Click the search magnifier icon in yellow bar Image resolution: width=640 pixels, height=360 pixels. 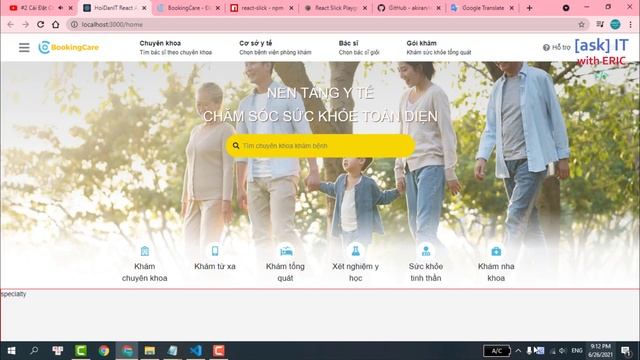[x=236, y=146]
